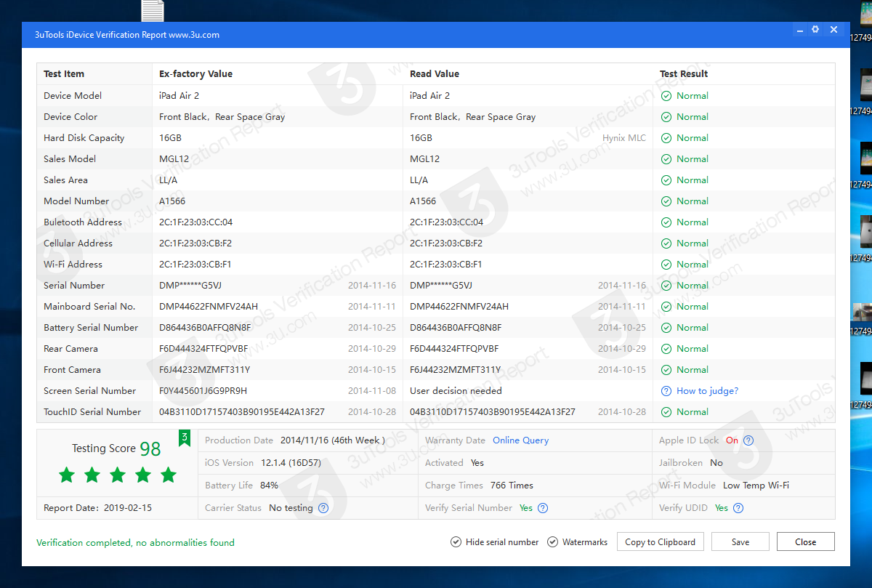Click Hard Disk Capacity normal check icon
The width and height of the screenshot is (872, 588).
pyautogui.click(x=666, y=138)
